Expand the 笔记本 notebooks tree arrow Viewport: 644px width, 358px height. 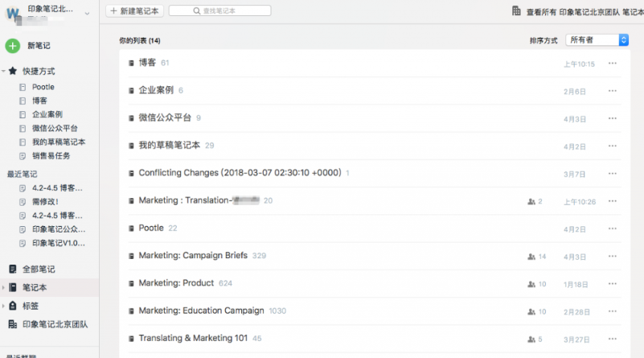point(3,287)
